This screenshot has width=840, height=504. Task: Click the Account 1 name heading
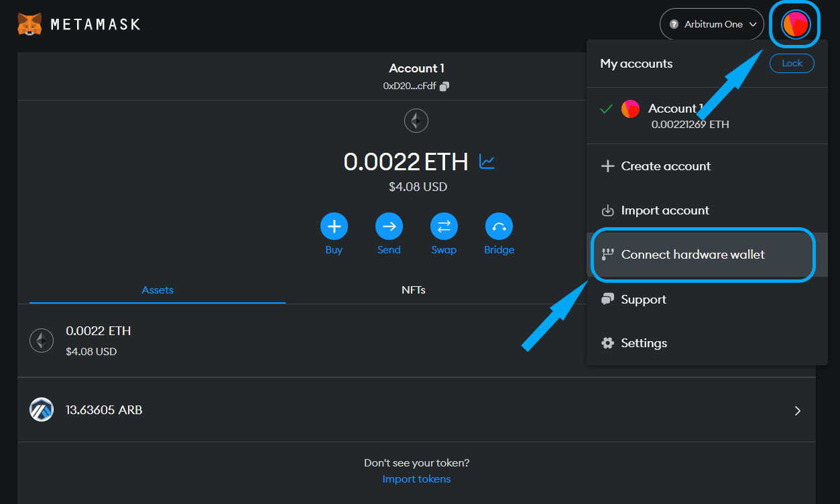click(x=416, y=68)
